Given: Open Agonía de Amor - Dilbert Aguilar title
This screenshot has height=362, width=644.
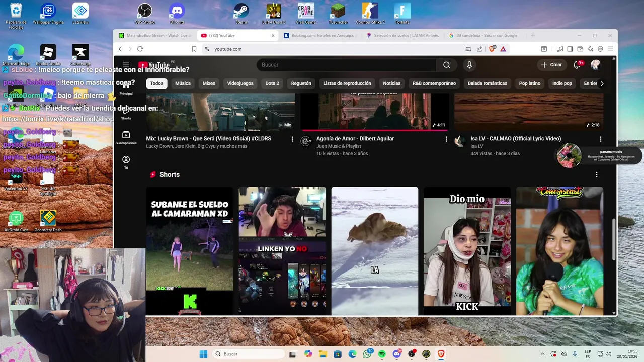Looking at the screenshot, I should pos(355,138).
